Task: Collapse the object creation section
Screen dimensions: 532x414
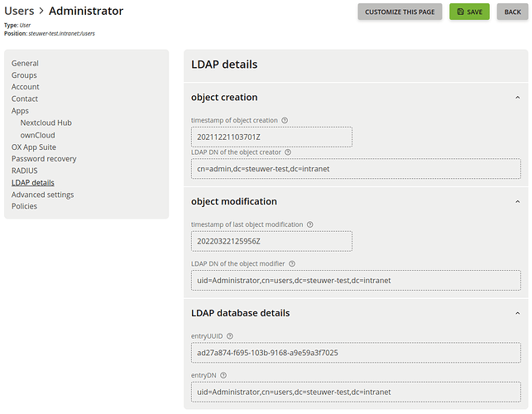Action: 517,97
